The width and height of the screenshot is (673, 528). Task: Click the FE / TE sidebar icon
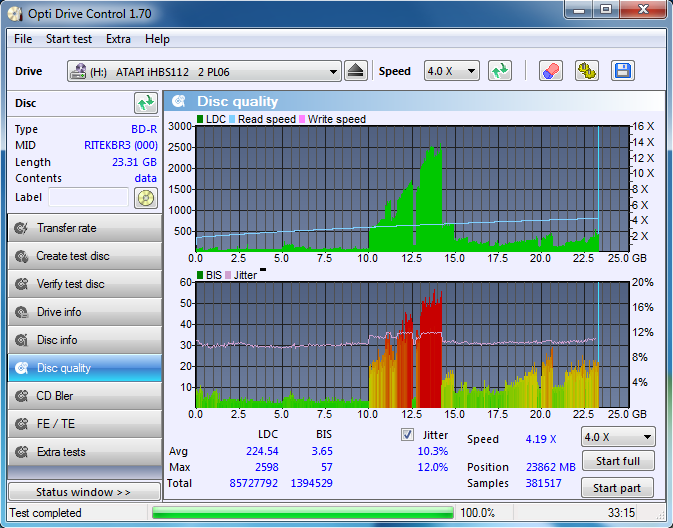(21, 424)
